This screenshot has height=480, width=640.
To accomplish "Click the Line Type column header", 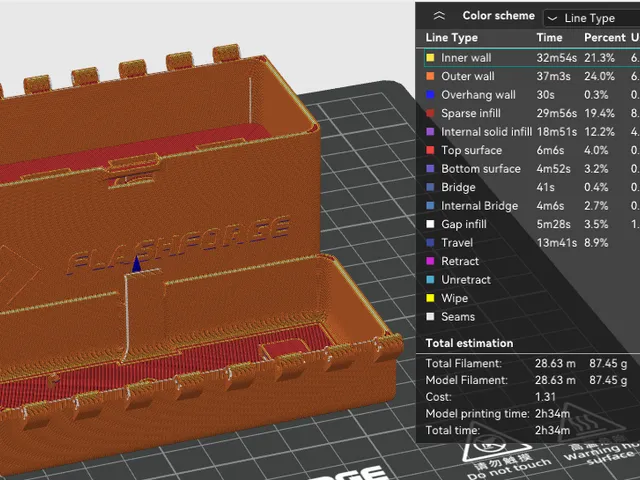I will [x=451, y=38].
